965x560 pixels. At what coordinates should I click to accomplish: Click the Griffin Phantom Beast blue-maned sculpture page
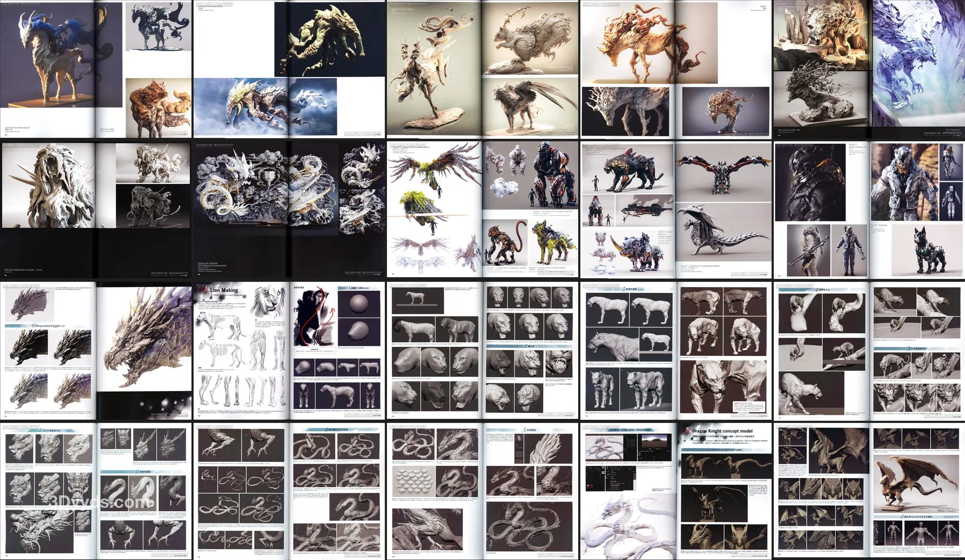coord(48,55)
